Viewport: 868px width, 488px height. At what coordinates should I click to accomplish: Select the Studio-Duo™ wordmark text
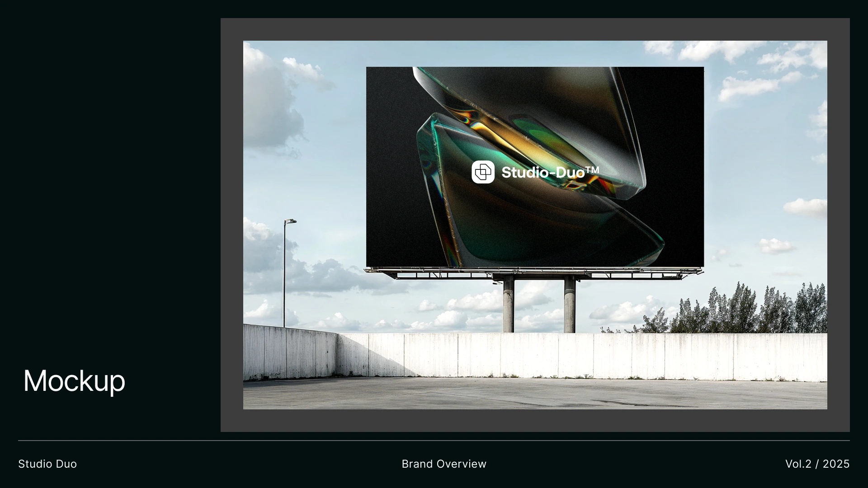550,172
